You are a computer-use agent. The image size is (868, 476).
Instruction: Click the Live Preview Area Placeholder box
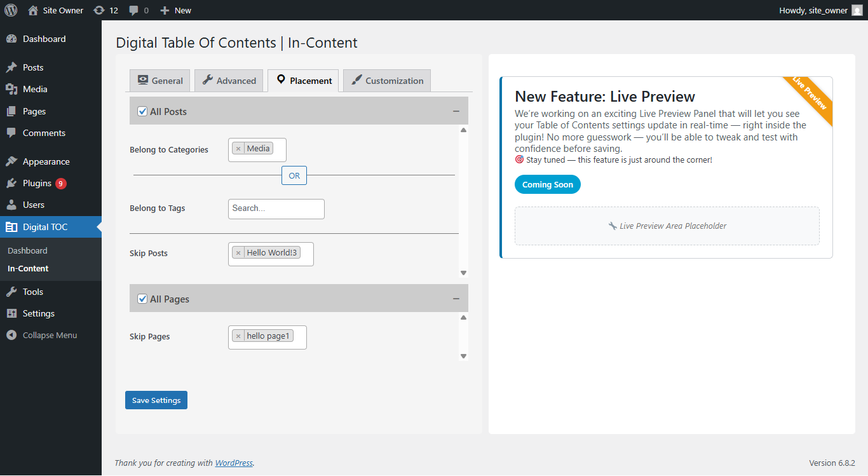pyautogui.click(x=667, y=226)
